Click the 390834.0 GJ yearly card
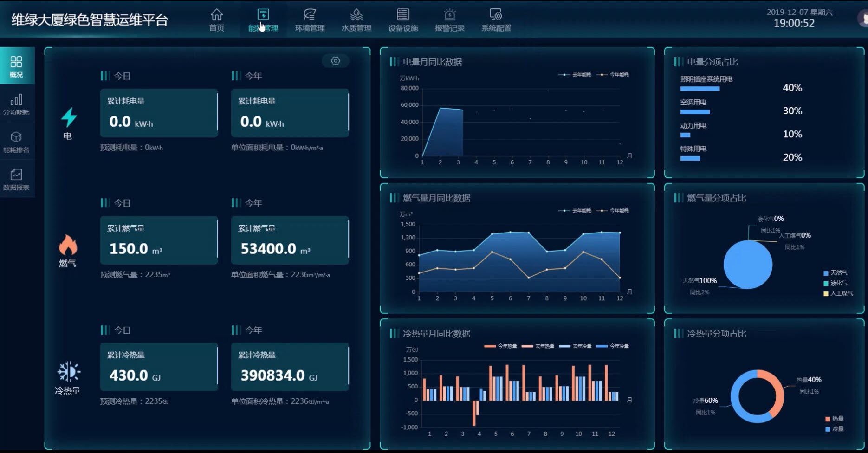This screenshot has height=453, width=868. point(290,367)
